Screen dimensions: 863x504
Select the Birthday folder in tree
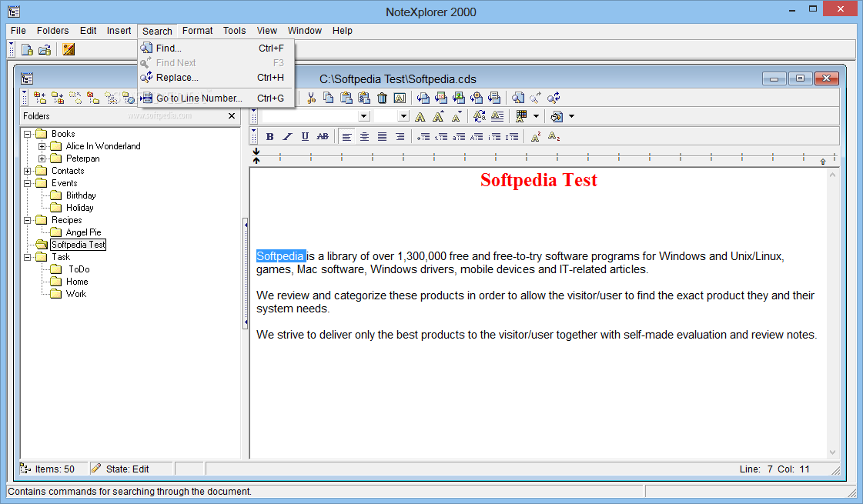click(x=81, y=195)
